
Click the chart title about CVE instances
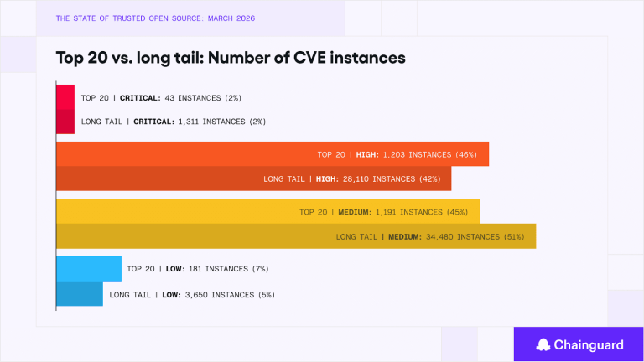[231, 58]
